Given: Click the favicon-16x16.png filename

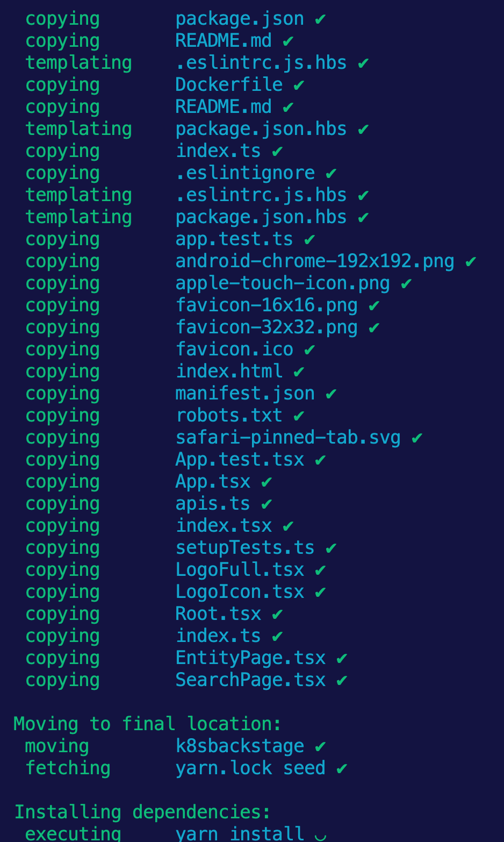Looking at the screenshot, I should point(267,305).
